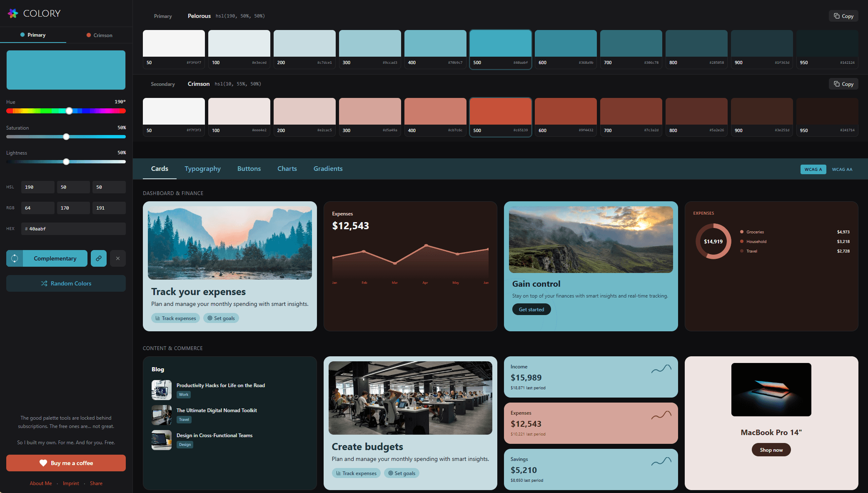Viewport: 868px width, 493px height.
Task: Click Copy icon for Primary palette
Action: click(x=836, y=16)
